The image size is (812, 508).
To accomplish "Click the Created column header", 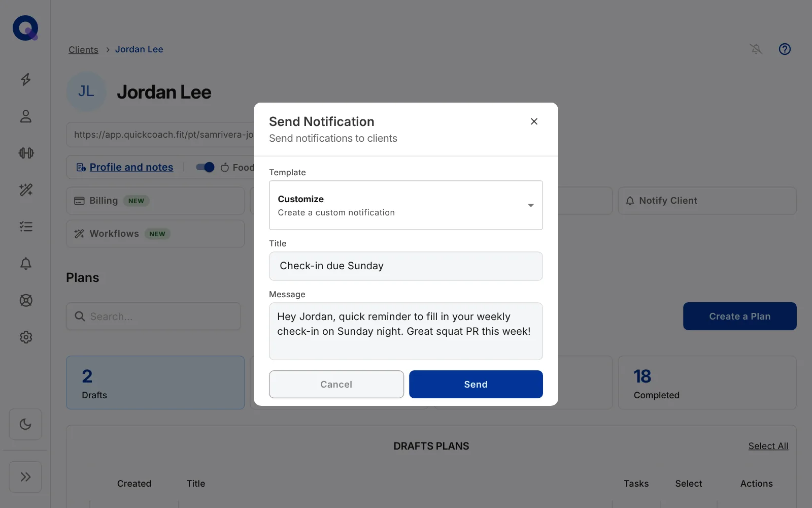I will point(134,484).
